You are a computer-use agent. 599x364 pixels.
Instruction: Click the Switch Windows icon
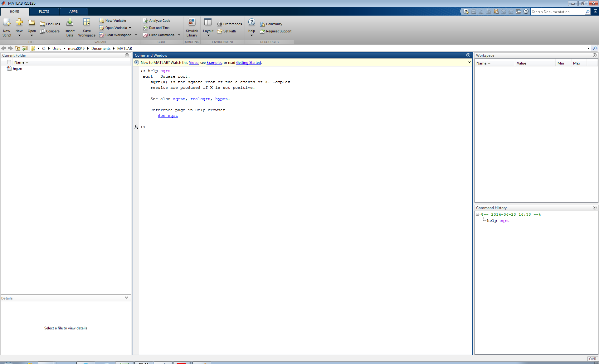pyautogui.click(x=519, y=12)
